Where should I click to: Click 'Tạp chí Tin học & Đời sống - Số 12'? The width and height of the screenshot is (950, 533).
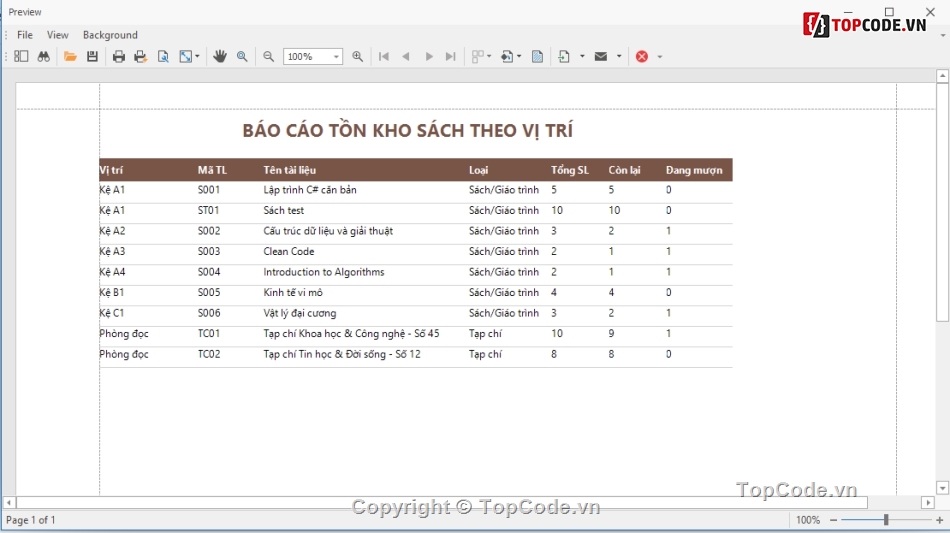pyautogui.click(x=342, y=354)
